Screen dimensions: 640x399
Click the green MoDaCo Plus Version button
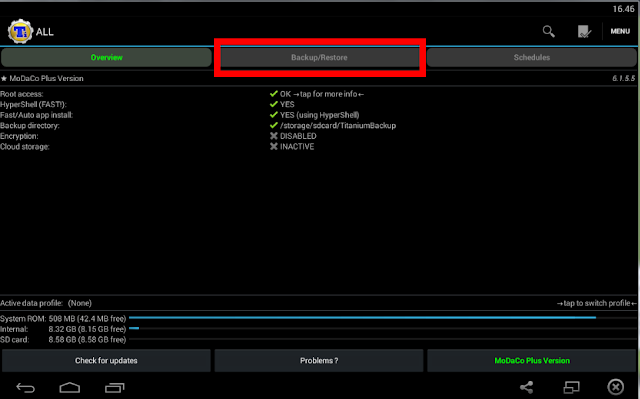532,361
